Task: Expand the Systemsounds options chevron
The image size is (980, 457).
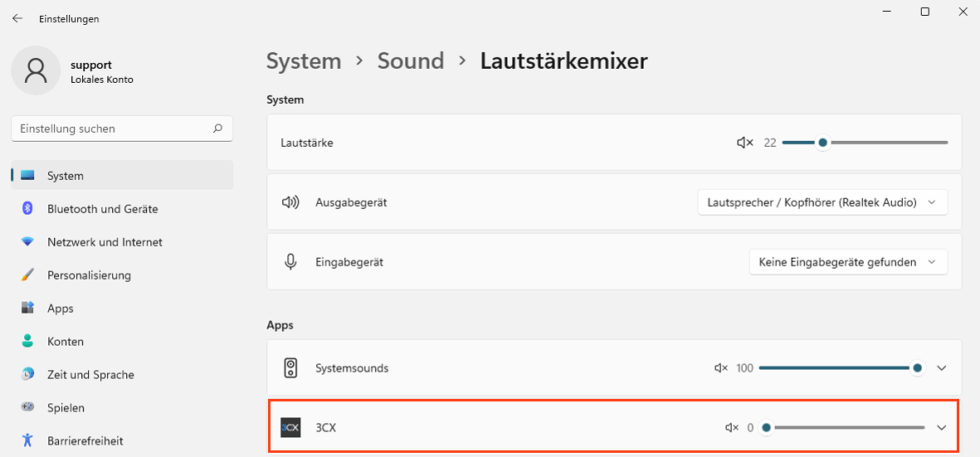Action: (x=941, y=368)
